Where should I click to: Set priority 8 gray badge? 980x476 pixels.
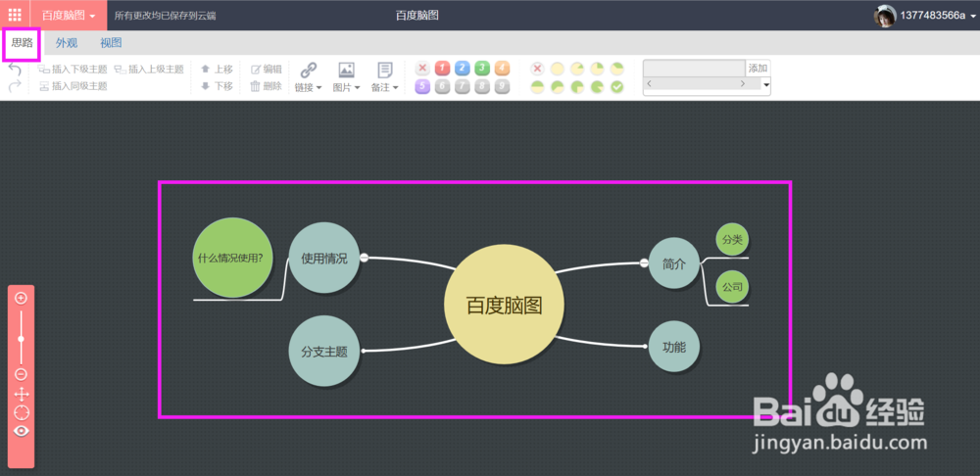482,87
